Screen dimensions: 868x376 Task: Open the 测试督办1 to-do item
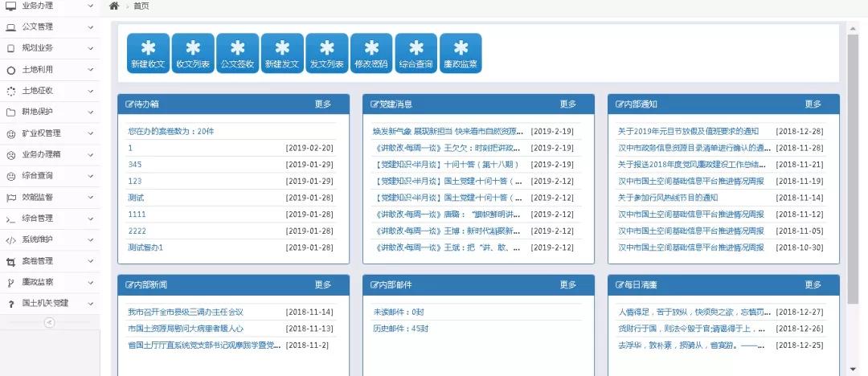145,247
